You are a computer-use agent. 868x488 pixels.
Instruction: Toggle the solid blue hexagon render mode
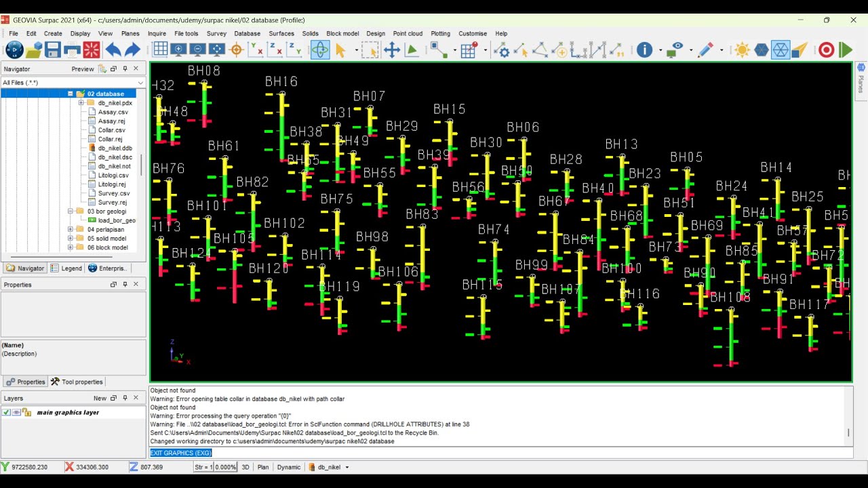coord(762,49)
